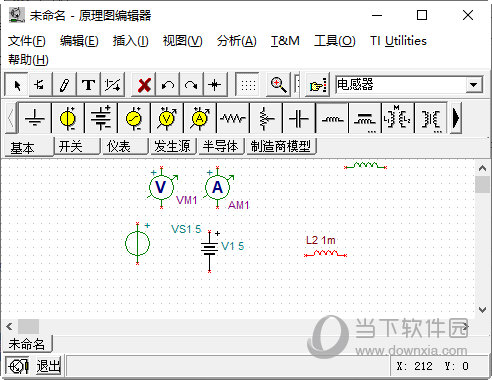The image size is (492, 380).
Task: Insert the ideal transformer component
Action: pyautogui.click(x=431, y=118)
